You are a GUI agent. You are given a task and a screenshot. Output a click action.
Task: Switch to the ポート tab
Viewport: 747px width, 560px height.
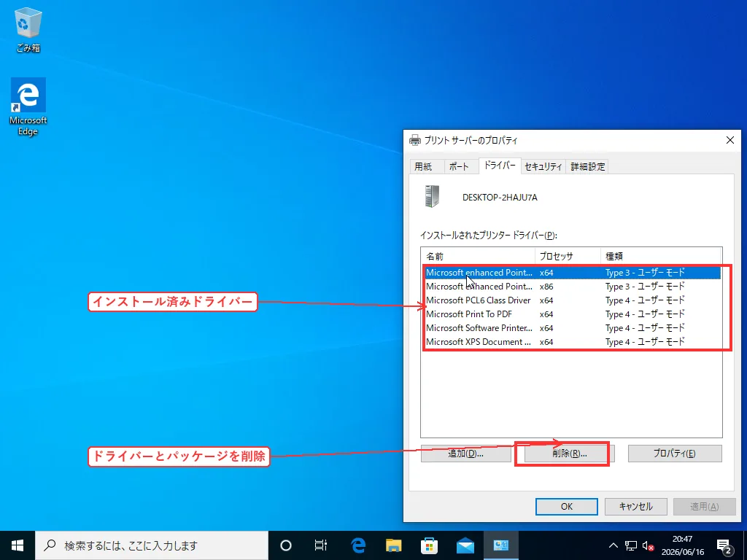tap(460, 167)
